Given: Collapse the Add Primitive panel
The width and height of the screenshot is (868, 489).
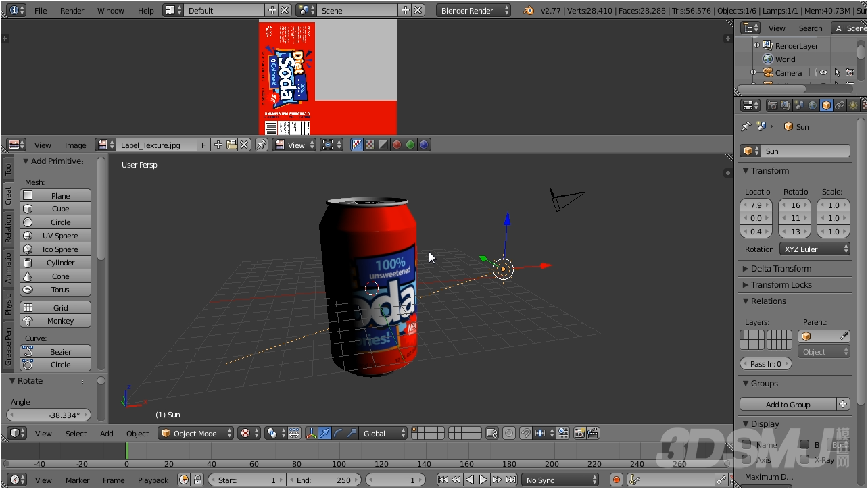Looking at the screenshot, I should (x=51, y=161).
